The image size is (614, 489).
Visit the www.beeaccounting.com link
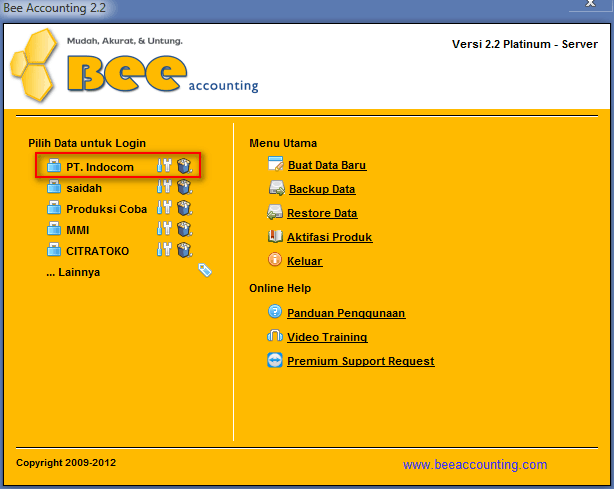475,465
